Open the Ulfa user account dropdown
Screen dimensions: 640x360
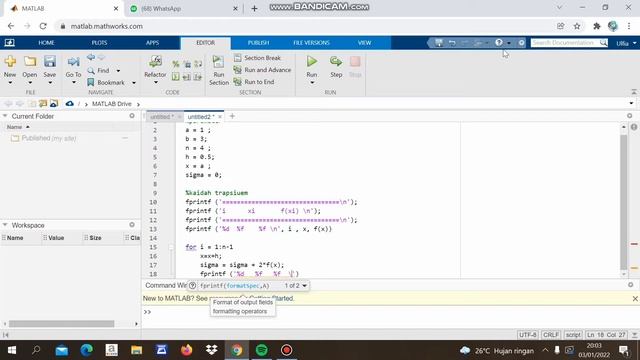coord(626,43)
